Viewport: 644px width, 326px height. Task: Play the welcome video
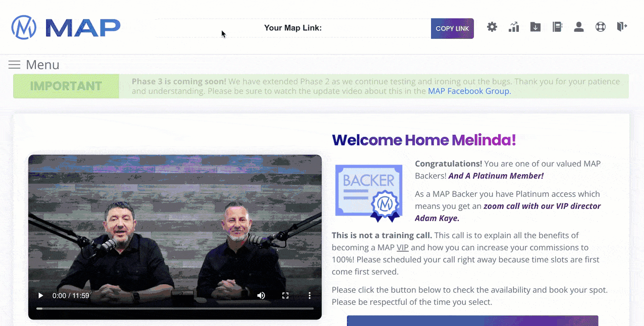[x=41, y=296]
